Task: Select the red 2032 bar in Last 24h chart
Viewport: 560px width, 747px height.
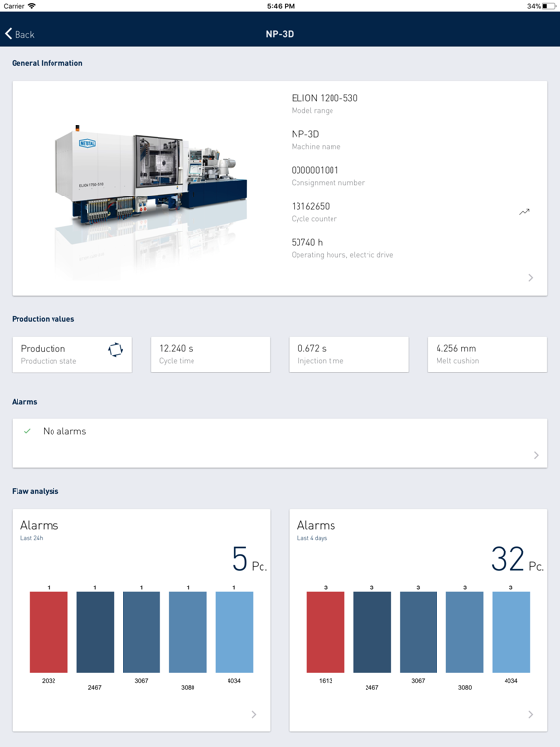Action: [x=49, y=632]
